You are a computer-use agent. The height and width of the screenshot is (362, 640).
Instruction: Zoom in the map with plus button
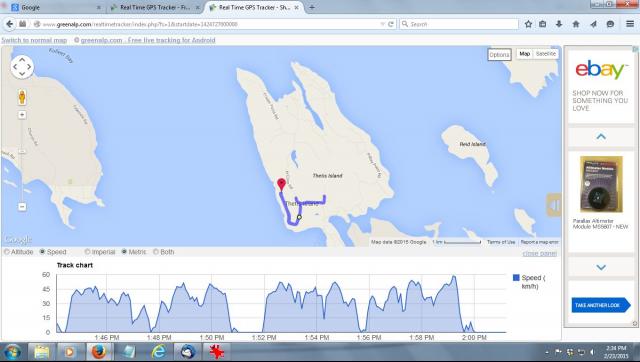coord(22,115)
